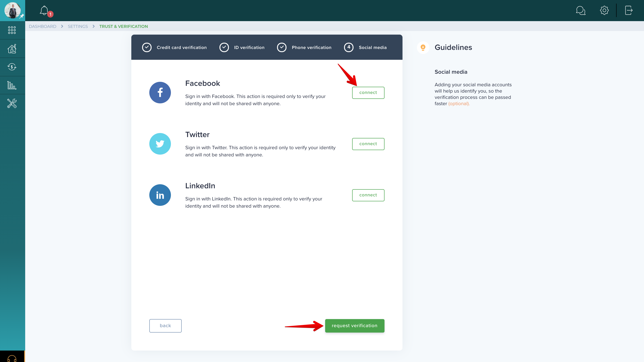Click the Facebook heading text

[203, 83]
